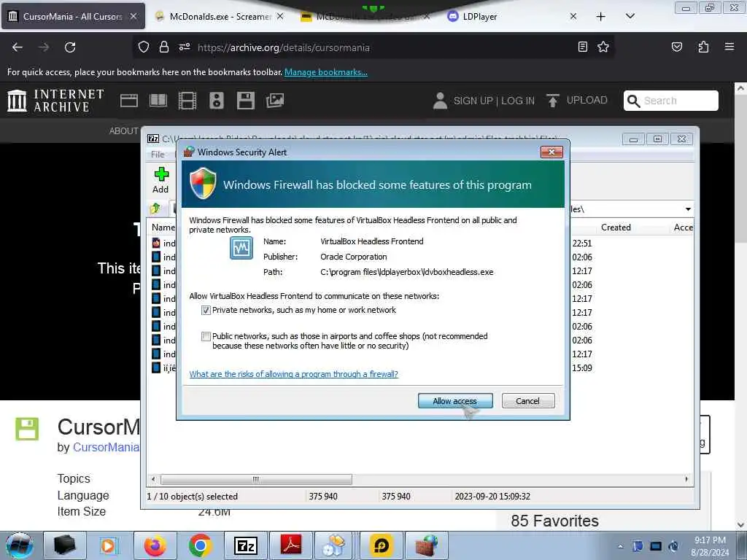Click the user avatar icon beside Sign Up
Viewport: 747px width, 560px height.
(440, 101)
